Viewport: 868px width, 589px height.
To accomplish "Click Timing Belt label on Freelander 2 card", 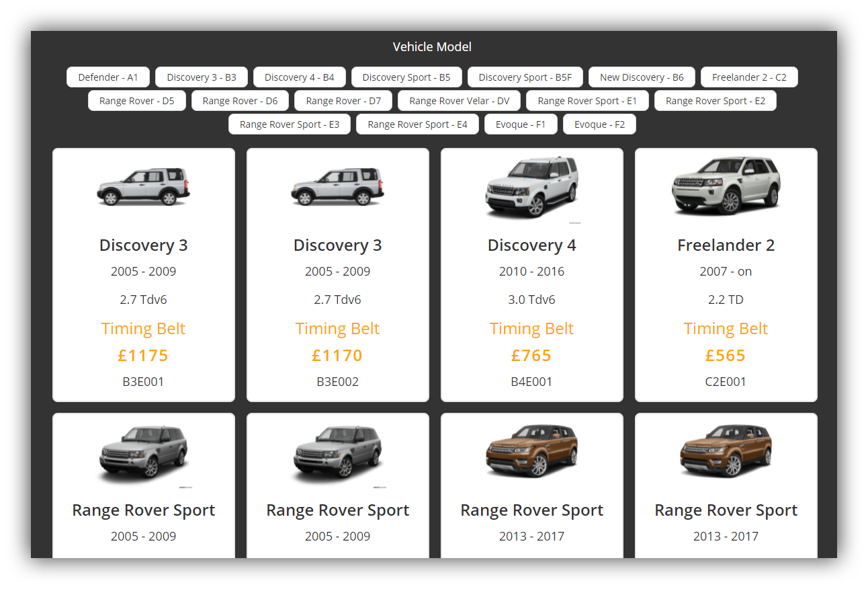I will coord(726,329).
